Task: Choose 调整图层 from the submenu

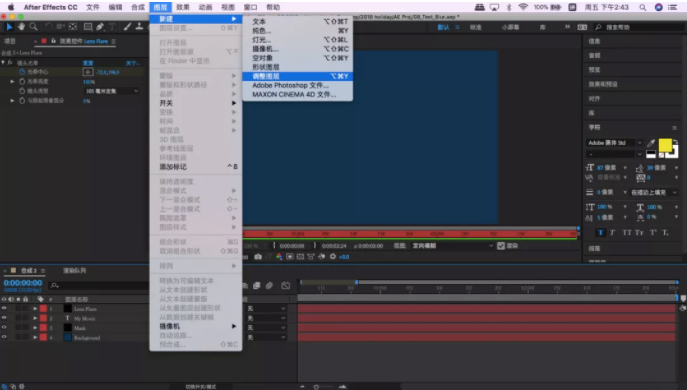Action: (297, 76)
